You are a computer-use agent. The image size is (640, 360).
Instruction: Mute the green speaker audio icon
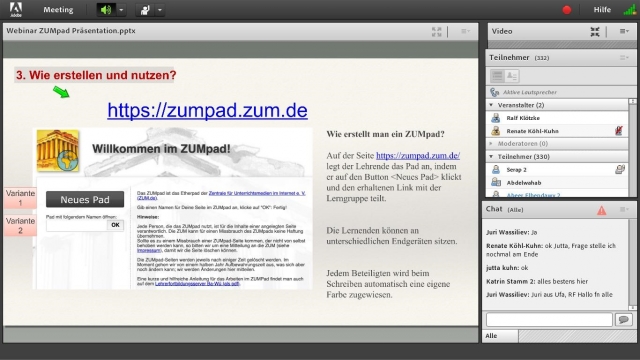[106, 9]
